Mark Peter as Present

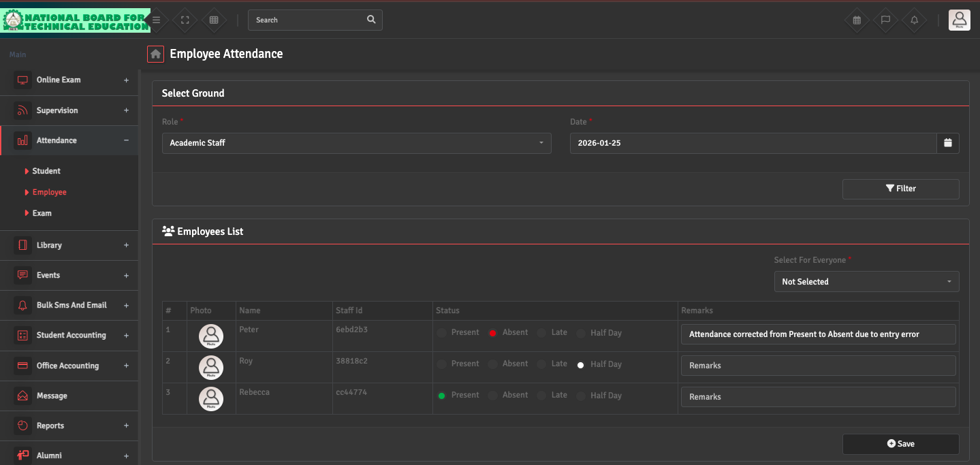(442, 333)
